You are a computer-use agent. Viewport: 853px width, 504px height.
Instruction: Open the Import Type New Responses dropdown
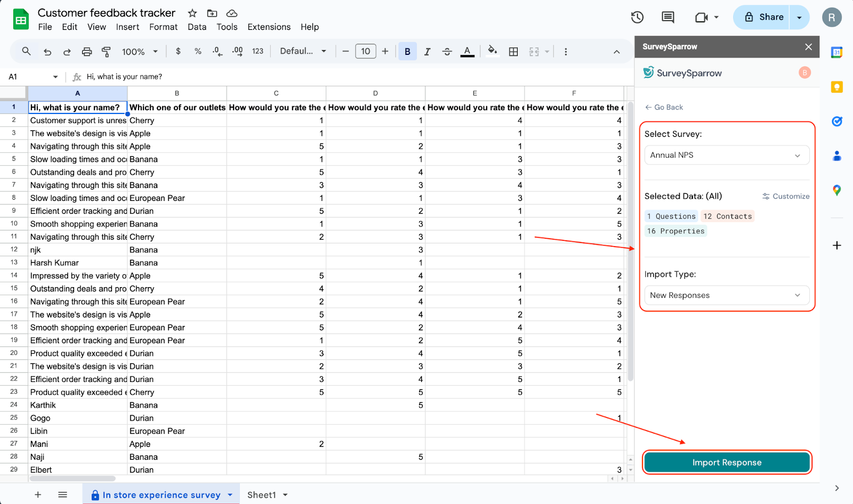727,295
